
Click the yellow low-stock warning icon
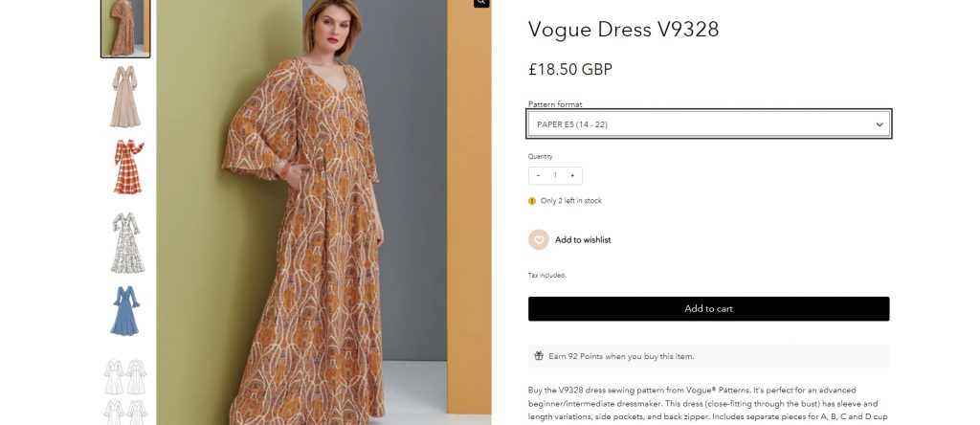tap(532, 201)
